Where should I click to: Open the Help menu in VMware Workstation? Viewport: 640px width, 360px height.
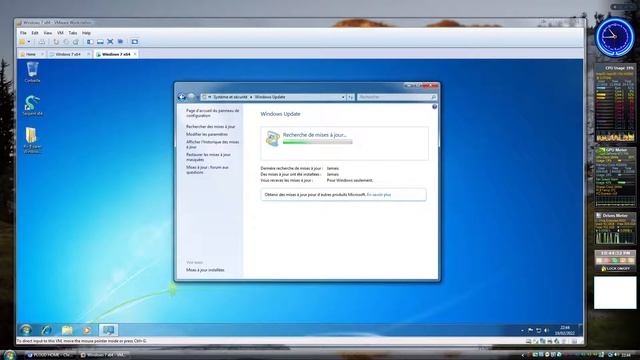pyautogui.click(x=86, y=33)
